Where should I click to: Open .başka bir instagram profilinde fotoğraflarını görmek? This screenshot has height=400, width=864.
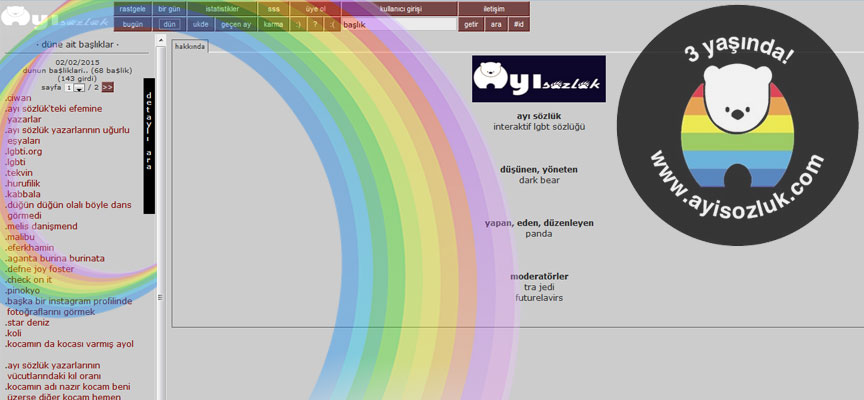click(69, 306)
